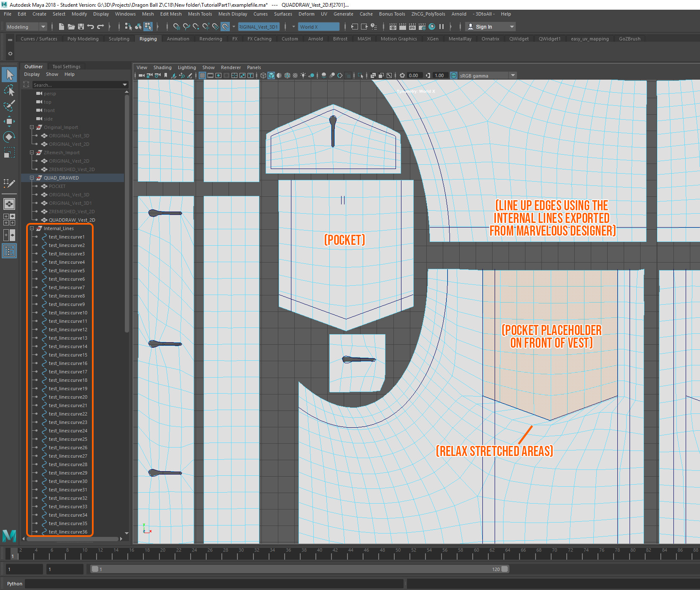This screenshot has height=590, width=700.
Task: Toggle the viewport grid display
Action: coord(202,75)
